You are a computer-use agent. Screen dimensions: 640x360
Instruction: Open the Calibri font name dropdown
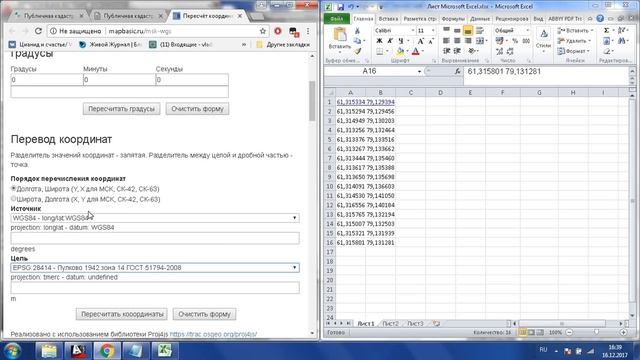[x=413, y=31]
